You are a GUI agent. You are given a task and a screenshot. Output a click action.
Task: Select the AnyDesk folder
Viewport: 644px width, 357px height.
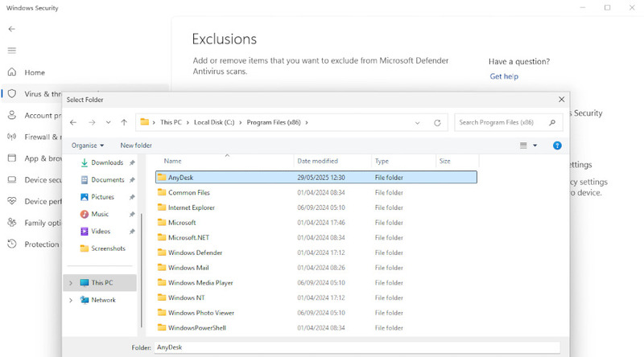point(316,177)
